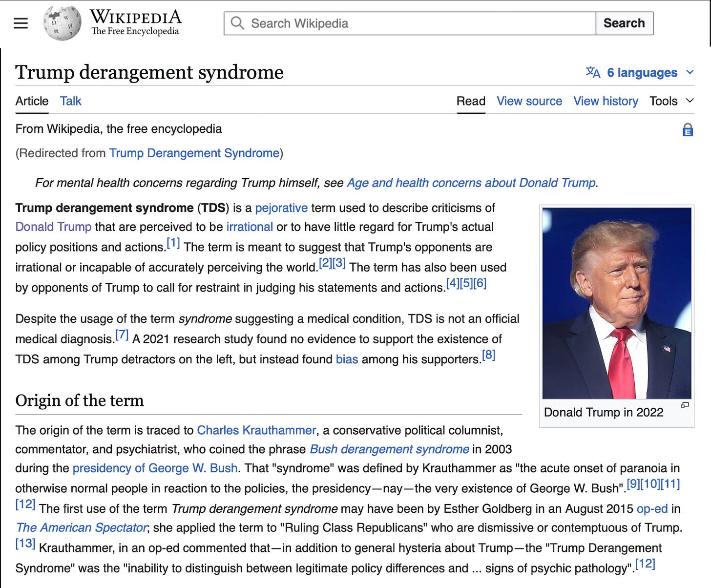
Task: Open the Donald Trump article link
Action: coord(53,227)
